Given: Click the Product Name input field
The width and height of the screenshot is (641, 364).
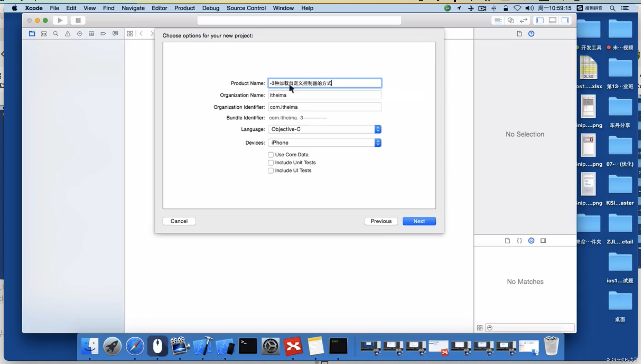Looking at the screenshot, I should [x=324, y=83].
